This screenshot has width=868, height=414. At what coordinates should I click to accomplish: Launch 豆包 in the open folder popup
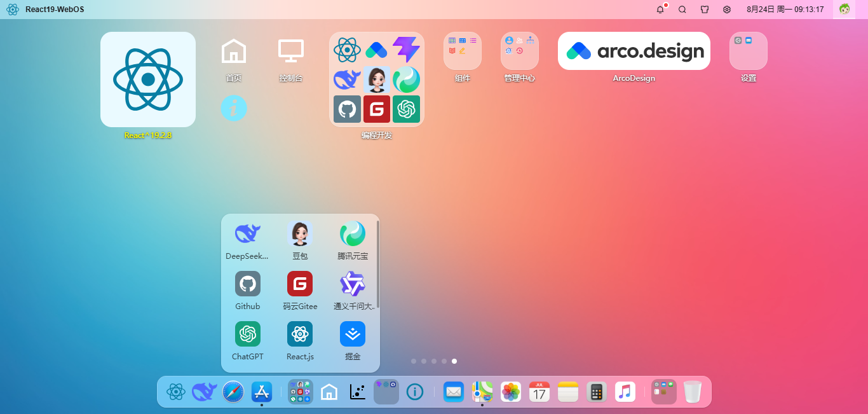[x=300, y=234]
